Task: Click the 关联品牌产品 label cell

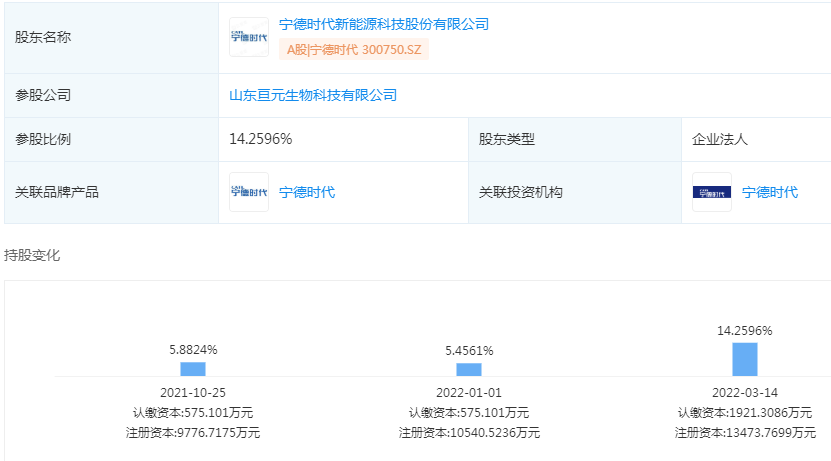Action: pos(111,192)
